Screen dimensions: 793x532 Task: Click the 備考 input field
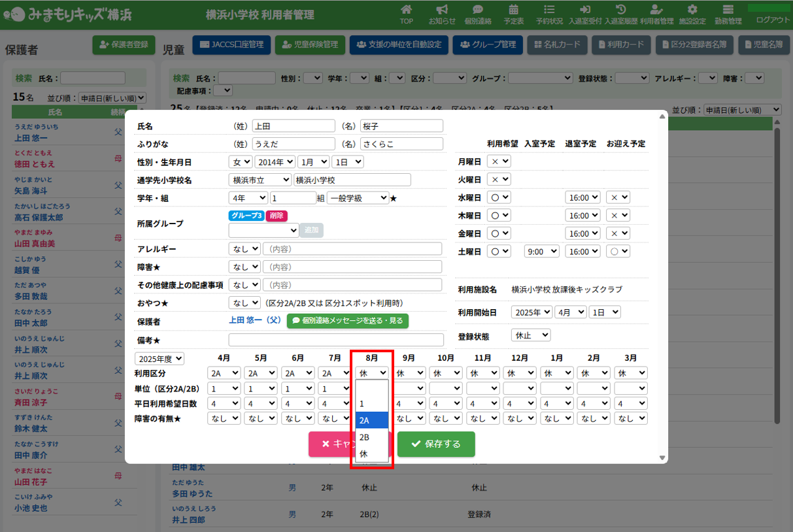point(335,340)
